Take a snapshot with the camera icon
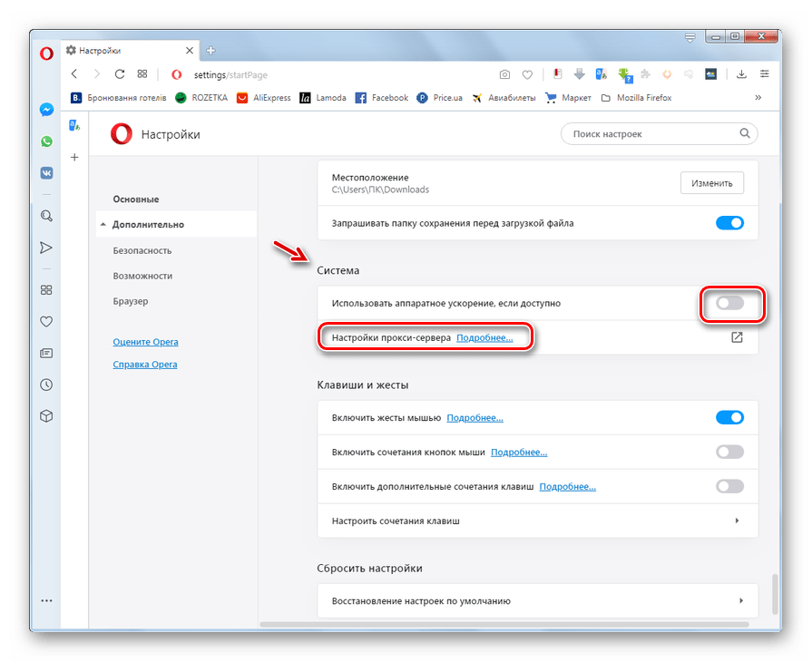This screenshot has width=812, height=662. (x=504, y=74)
